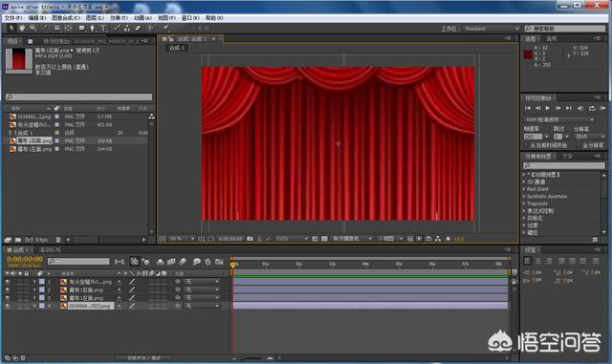Expand layer 2 properties triangle
This screenshot has width=612, height=364.
34,289
